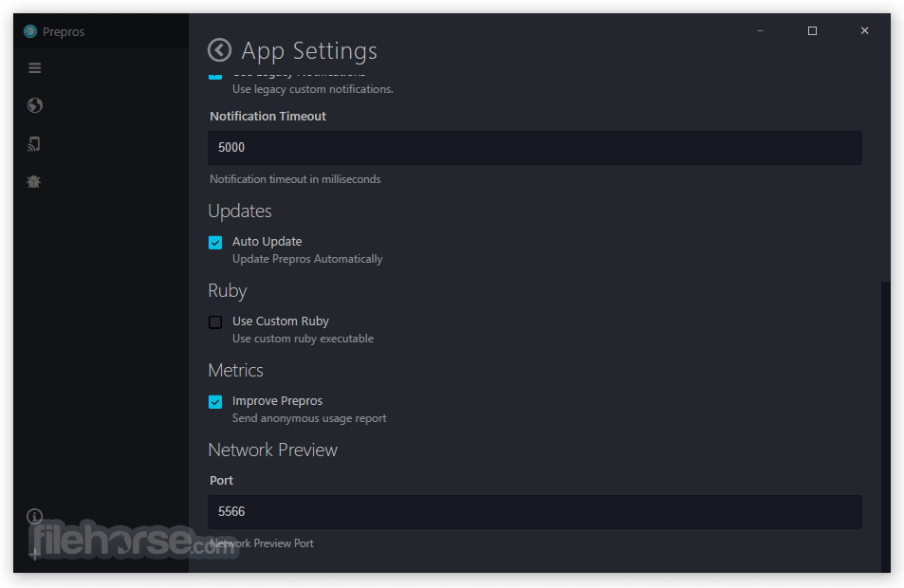The width and height of the screenshot is (904, 588).
Task: Click the Improve Prepros label
Action: pyautogui.click(x=277, y=400)
